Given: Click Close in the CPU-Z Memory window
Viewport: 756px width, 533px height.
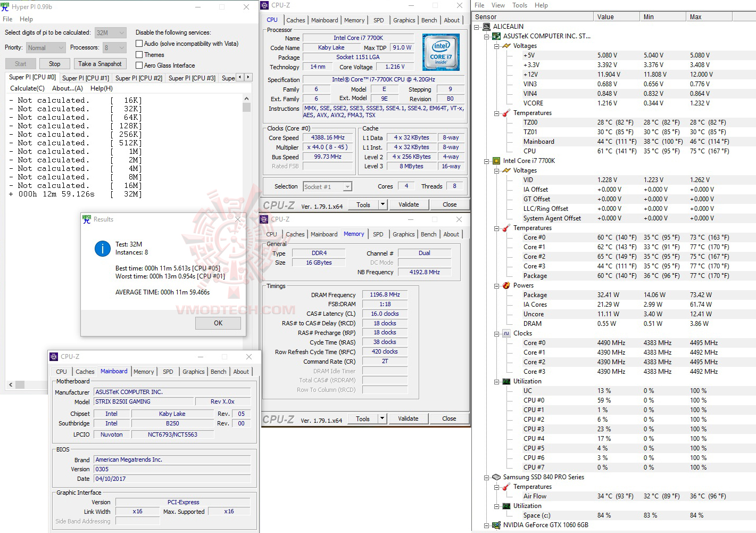Looking at the screenshot, I should point(449,419).
